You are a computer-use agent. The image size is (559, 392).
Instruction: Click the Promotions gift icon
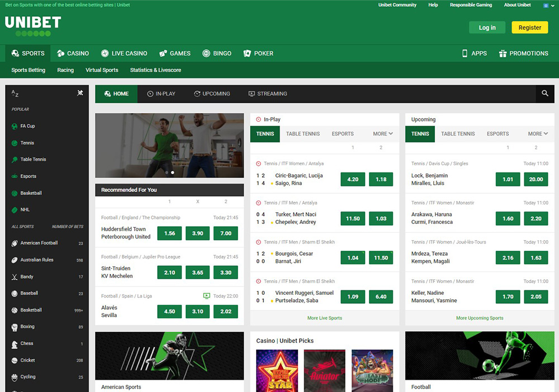(503, 54)
